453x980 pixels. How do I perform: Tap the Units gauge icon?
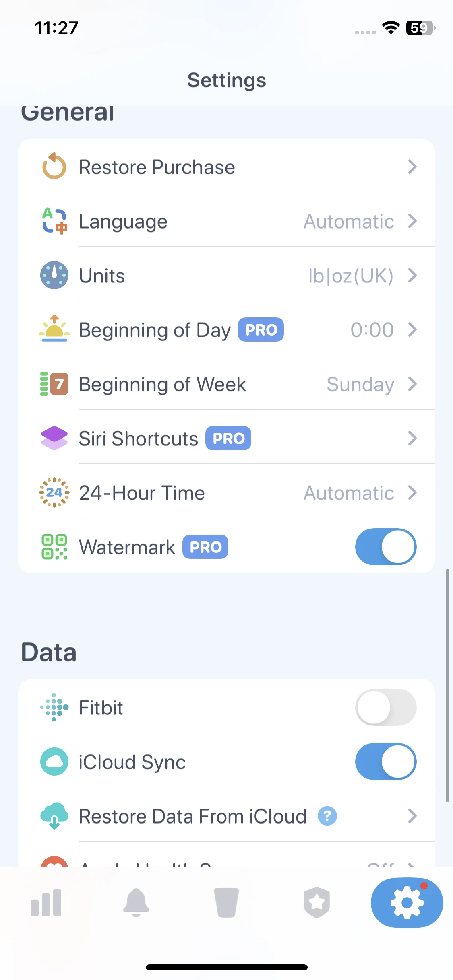coord(54,275)
